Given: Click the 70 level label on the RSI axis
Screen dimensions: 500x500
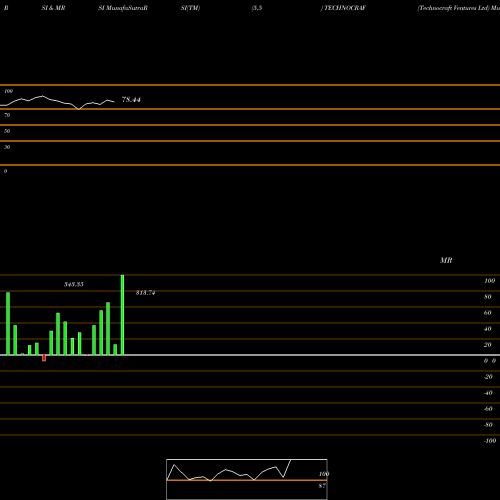Looking at the screenshot, I should tap(7, 115).
